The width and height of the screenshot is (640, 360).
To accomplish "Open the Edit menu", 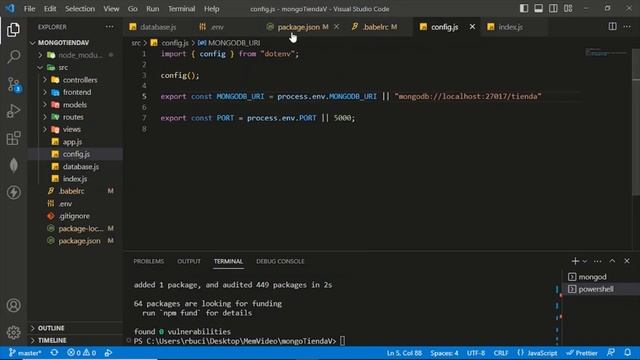I will (x=50, y=9).
